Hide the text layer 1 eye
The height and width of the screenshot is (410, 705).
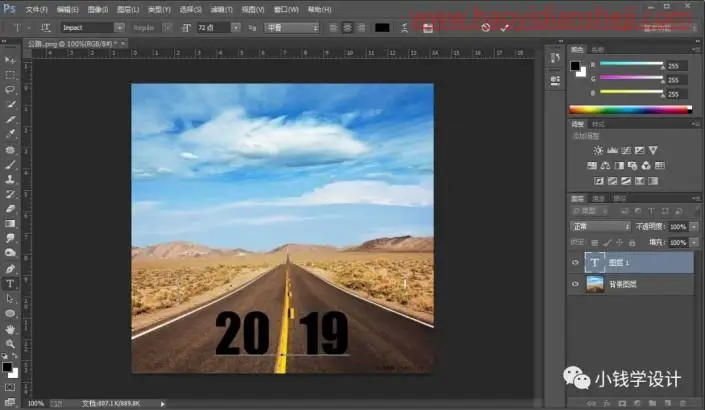[575, 263]
